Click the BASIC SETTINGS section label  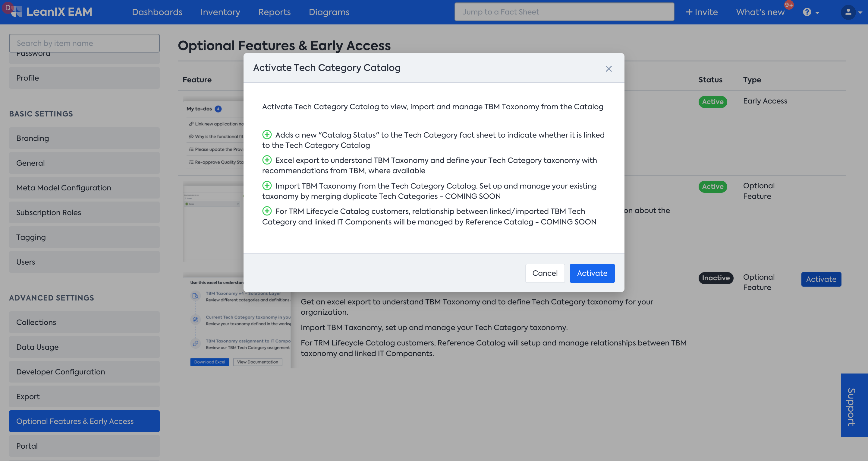point(41,114)
